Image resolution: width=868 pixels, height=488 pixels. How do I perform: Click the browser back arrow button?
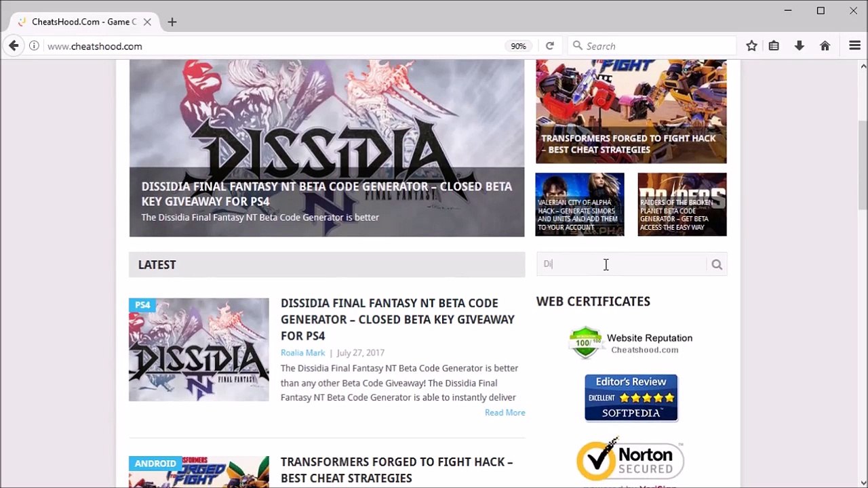[x=14, y=46]
